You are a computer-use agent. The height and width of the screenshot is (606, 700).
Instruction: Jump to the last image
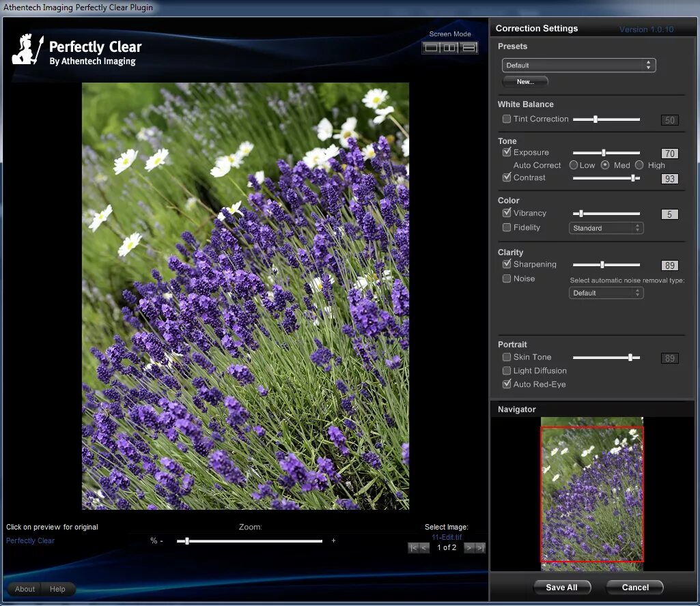(480, 547)
